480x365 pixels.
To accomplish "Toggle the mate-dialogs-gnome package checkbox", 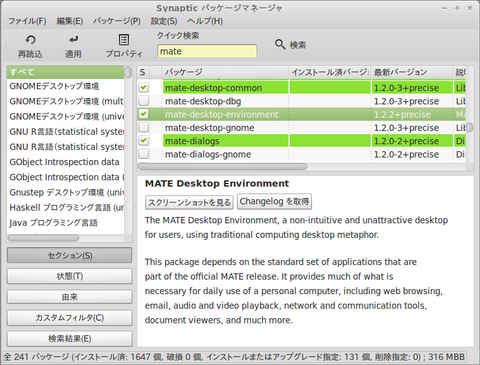I will point(144,154).
